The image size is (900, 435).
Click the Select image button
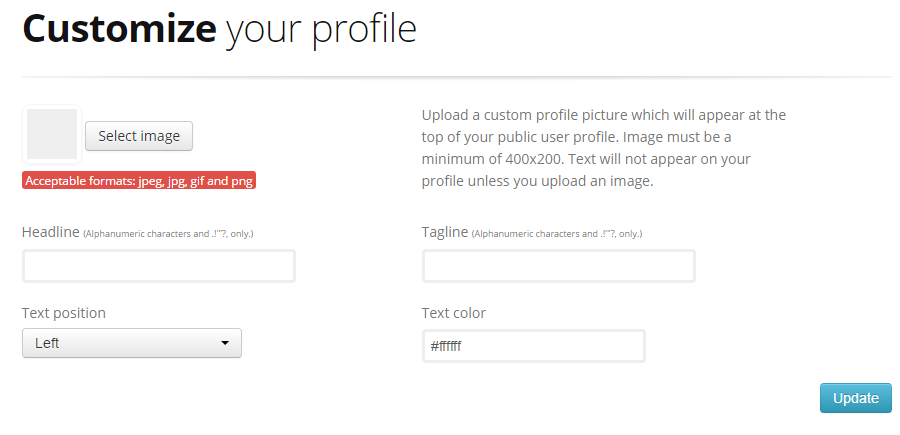tap(139, 136)
